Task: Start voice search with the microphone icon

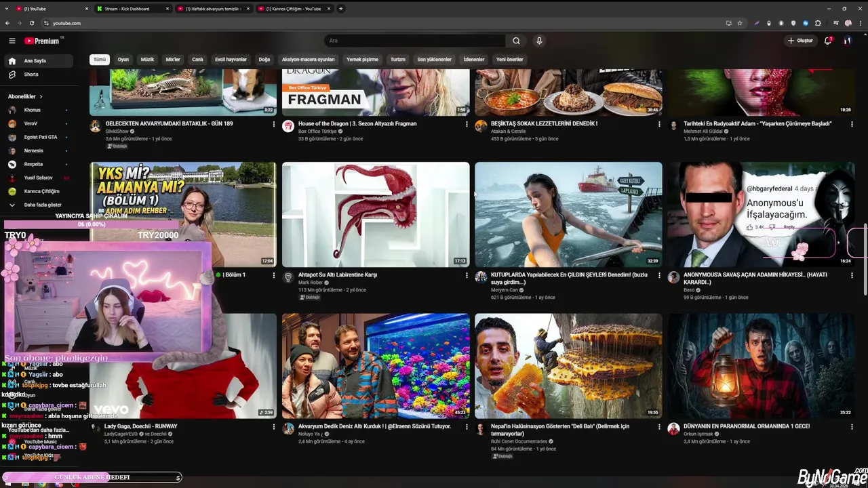Action: (539, 41)
